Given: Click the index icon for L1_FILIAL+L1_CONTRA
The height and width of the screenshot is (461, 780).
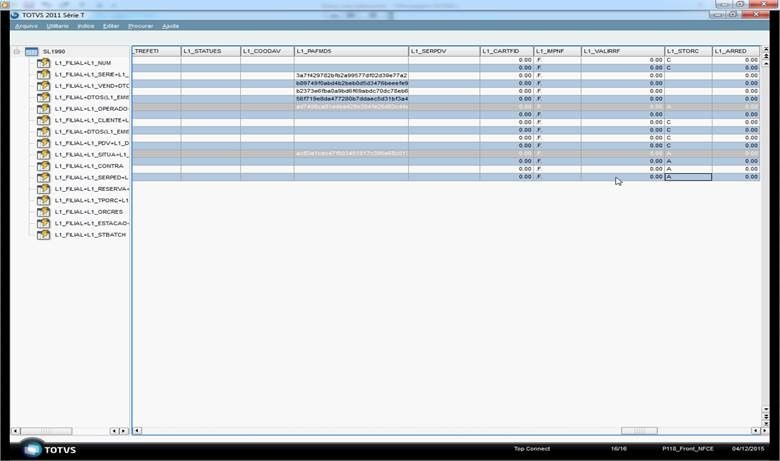Looking at the screenshot, I should 43,166.
